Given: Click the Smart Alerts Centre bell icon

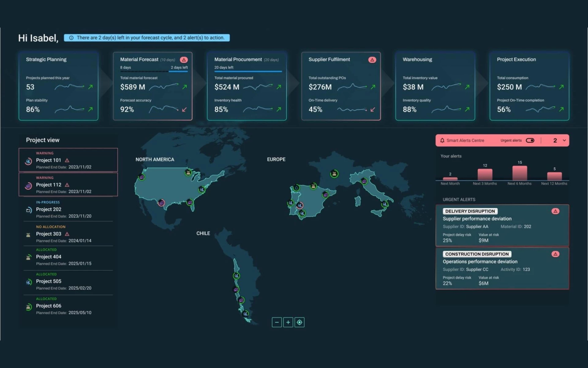Looking at the screenshot, I should point(442,140).
